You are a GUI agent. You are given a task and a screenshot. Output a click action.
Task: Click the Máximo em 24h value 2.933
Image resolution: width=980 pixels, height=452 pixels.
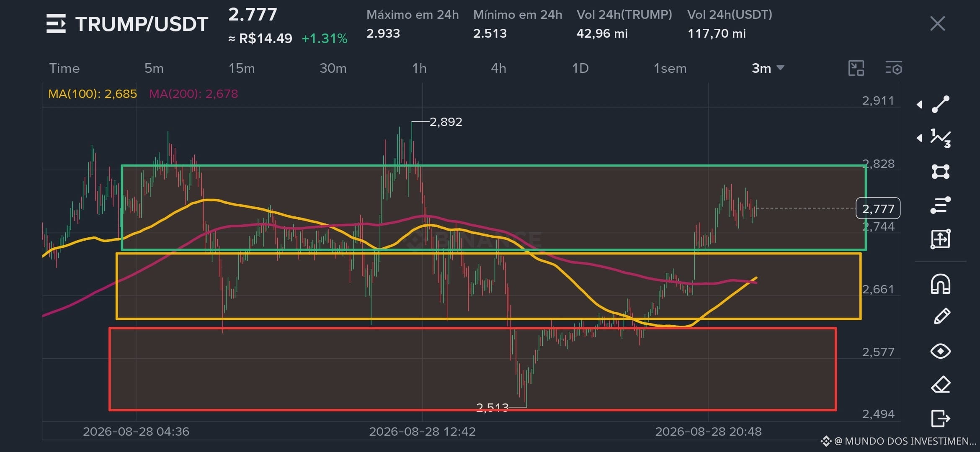(383, 33)
